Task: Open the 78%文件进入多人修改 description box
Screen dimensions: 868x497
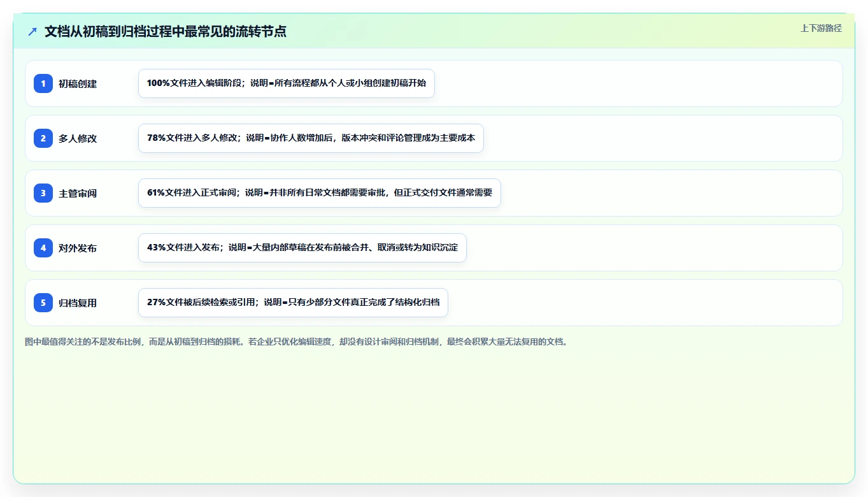Action: click(311, 138)
